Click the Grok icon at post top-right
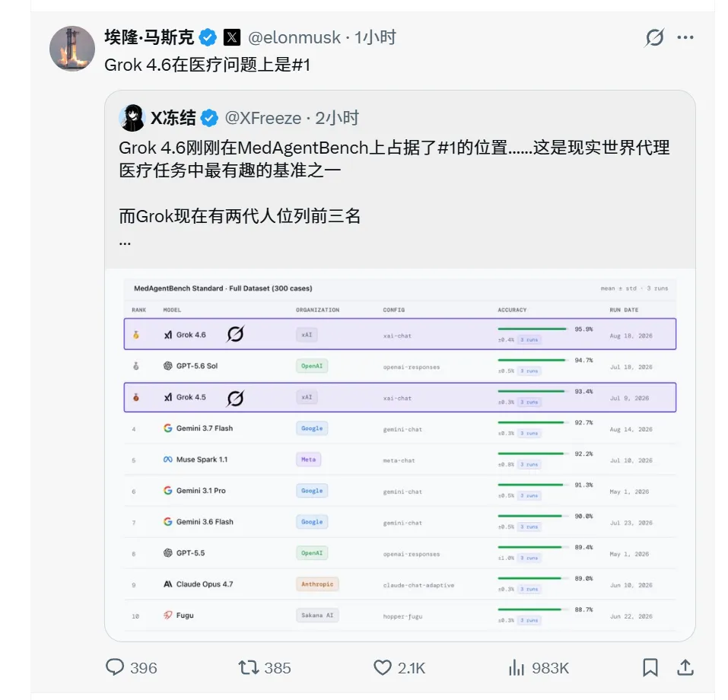This screenshot has width=728, height=700. [655, 37]
